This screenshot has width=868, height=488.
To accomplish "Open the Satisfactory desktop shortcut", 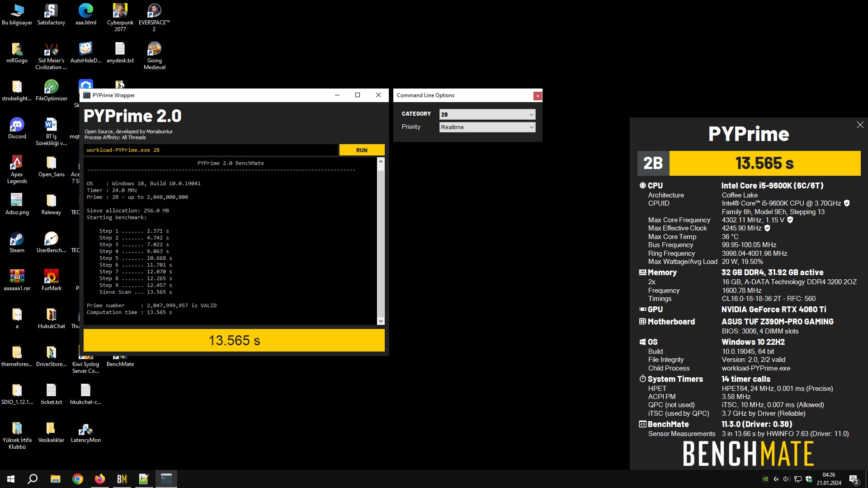I will coord(51,14).
